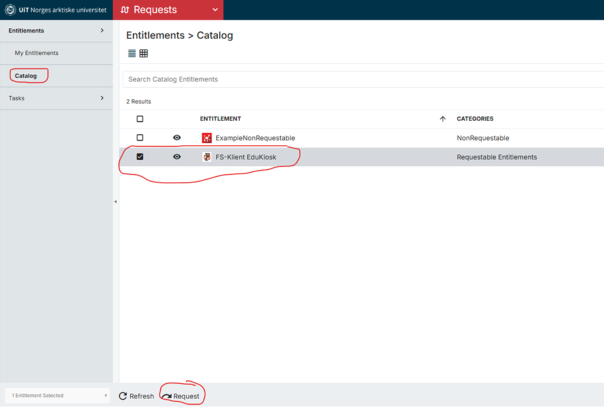604x407 pixels.
Task: Click the Refresh button
Action: [x=137, y=396]
